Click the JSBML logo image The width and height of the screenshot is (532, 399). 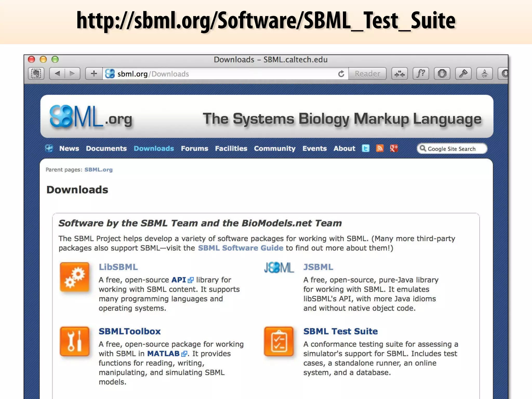tap(279, 268)
